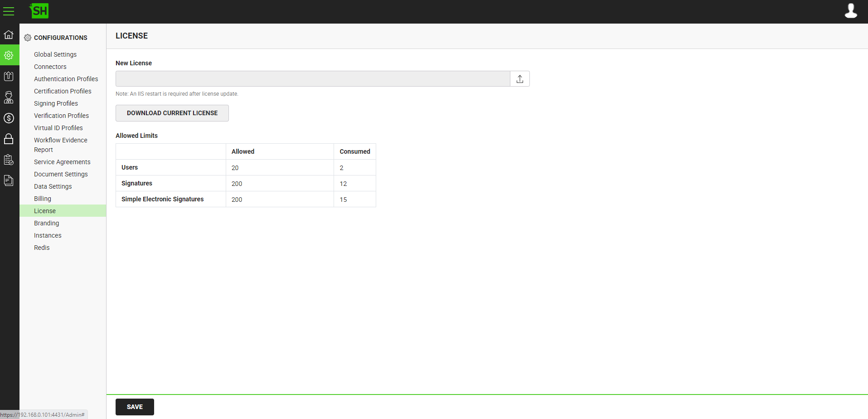Click the Consumed column header
Screen dimensions: 868x419
355,151
